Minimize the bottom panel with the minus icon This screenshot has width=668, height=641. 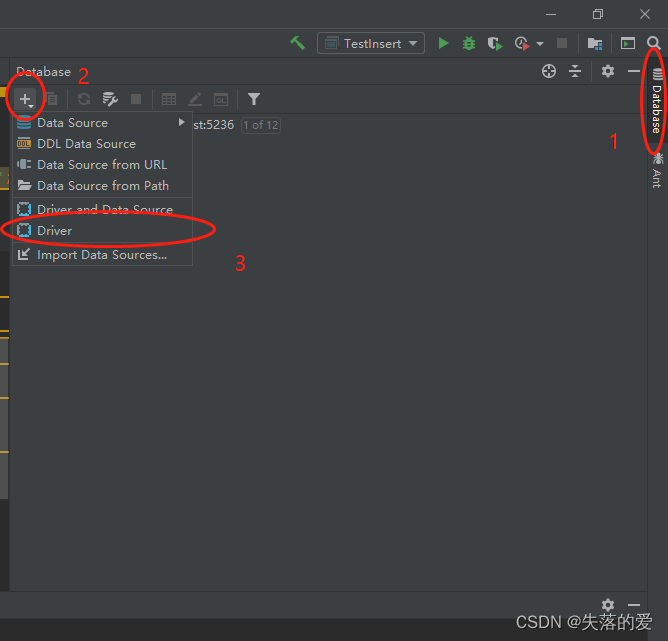click(x=633, y=604)
